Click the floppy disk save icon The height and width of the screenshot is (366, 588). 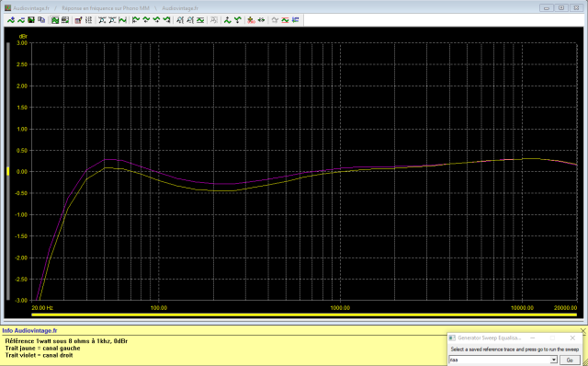coord(31,20)
